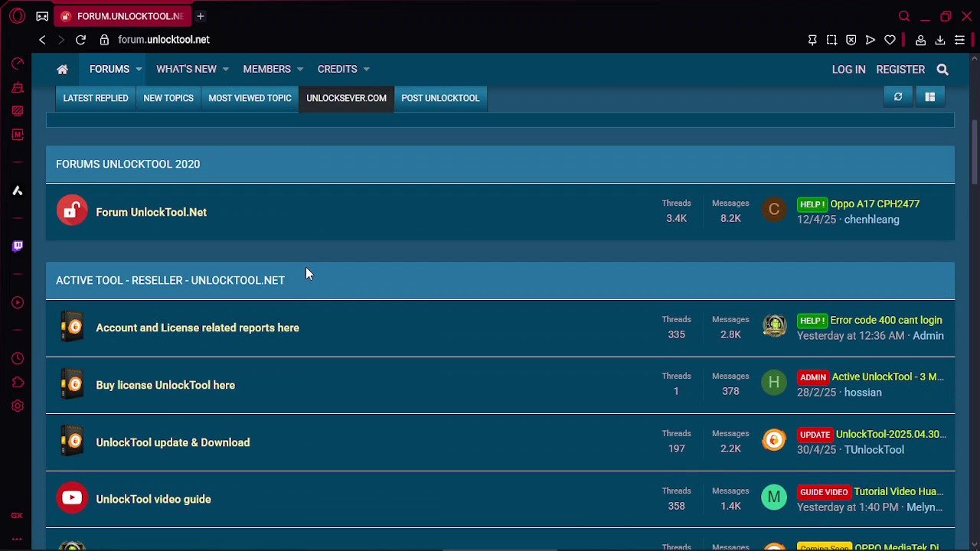
Task: Expand the Forums dropdown arrow
Action: coord(139,70)
